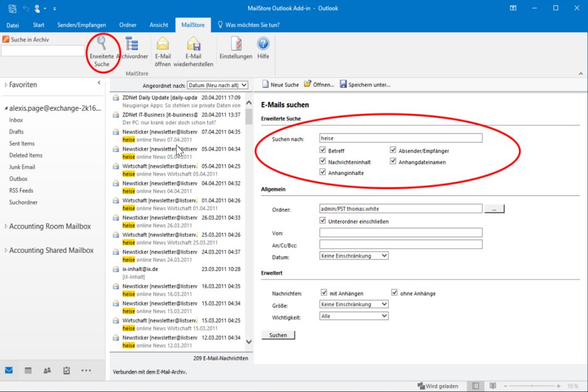Open the Inbox folder
This screenshot has height=392, width=588.
(x=16, y=120)
